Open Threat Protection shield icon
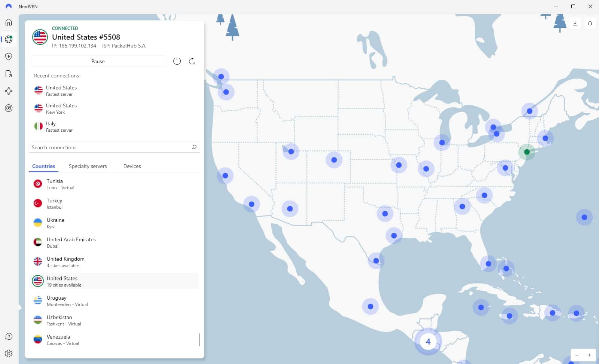 [9, 56]
